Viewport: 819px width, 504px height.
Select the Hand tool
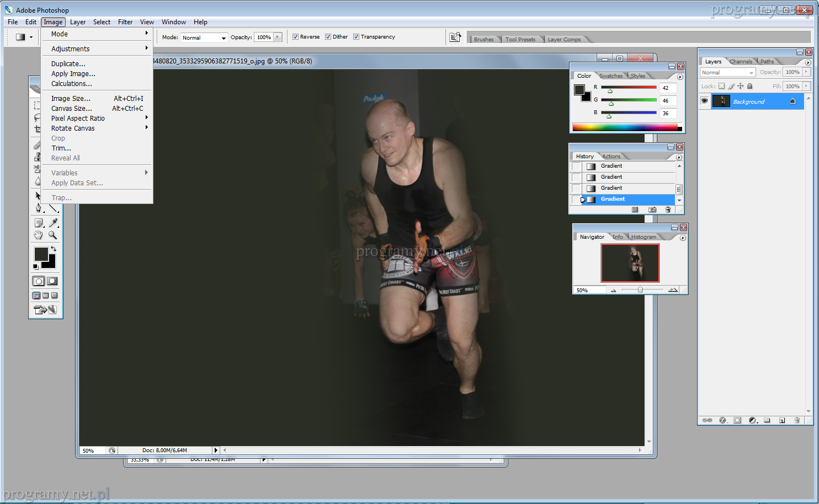(38, 235)
